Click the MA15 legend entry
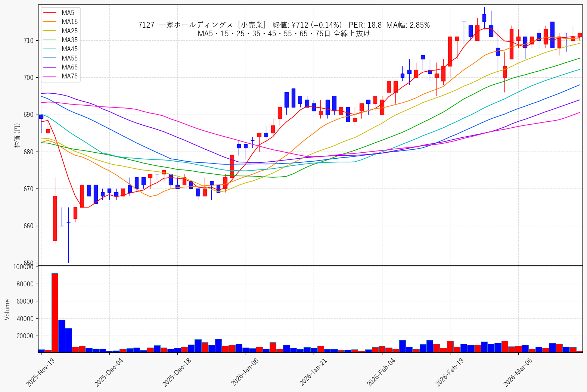 coord(60,22)
